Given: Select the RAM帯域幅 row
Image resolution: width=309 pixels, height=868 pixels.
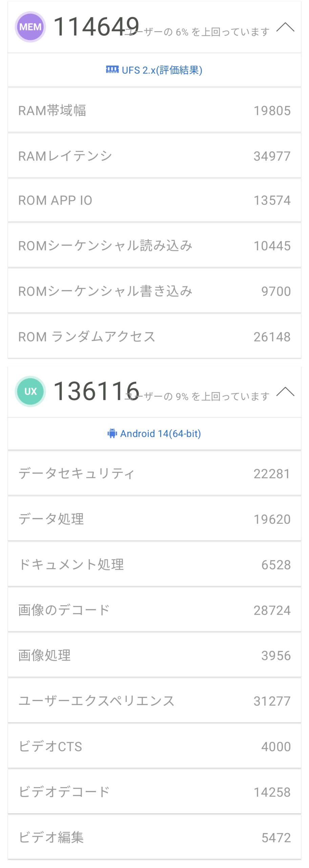Looking at the screenshot, I should 154,110.
